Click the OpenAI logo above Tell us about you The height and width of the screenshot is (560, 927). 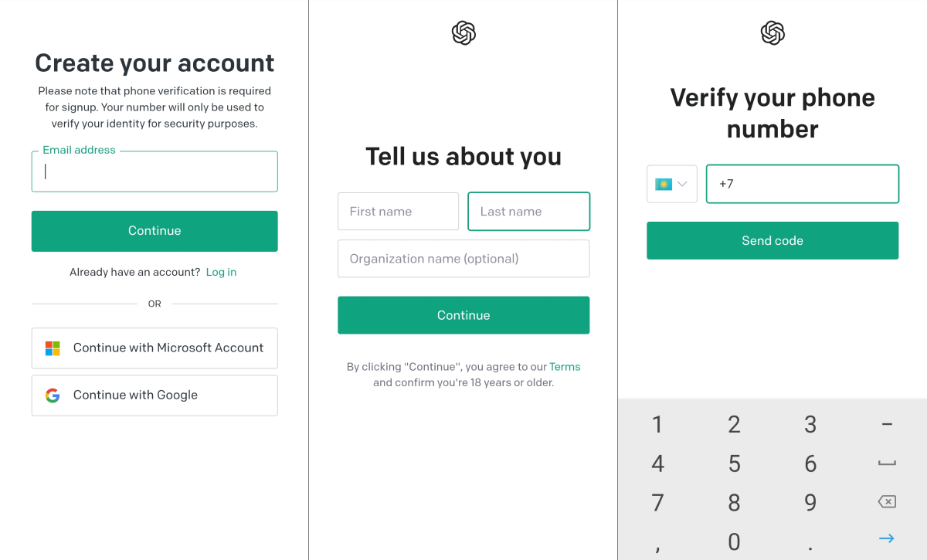coord(463,33)
